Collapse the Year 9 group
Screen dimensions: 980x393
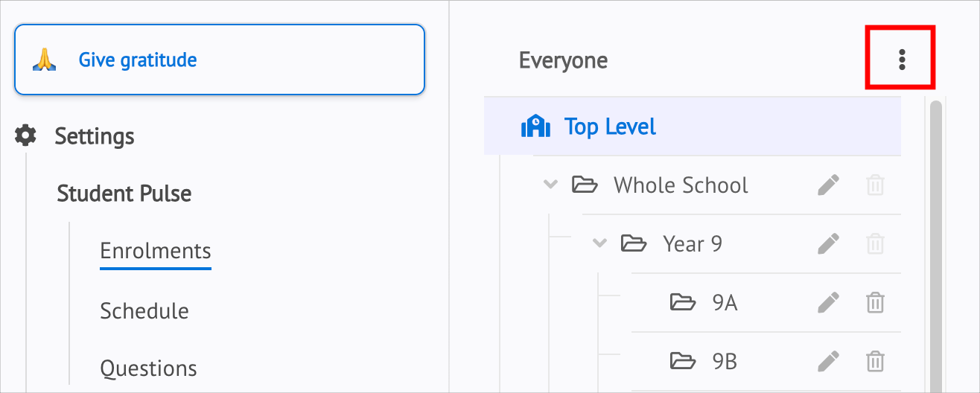click(599, 243)
